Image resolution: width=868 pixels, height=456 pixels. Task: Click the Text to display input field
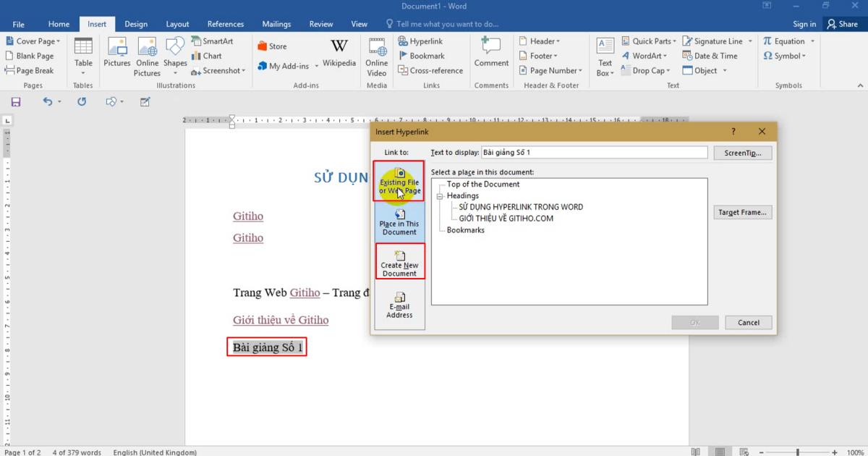593,152
